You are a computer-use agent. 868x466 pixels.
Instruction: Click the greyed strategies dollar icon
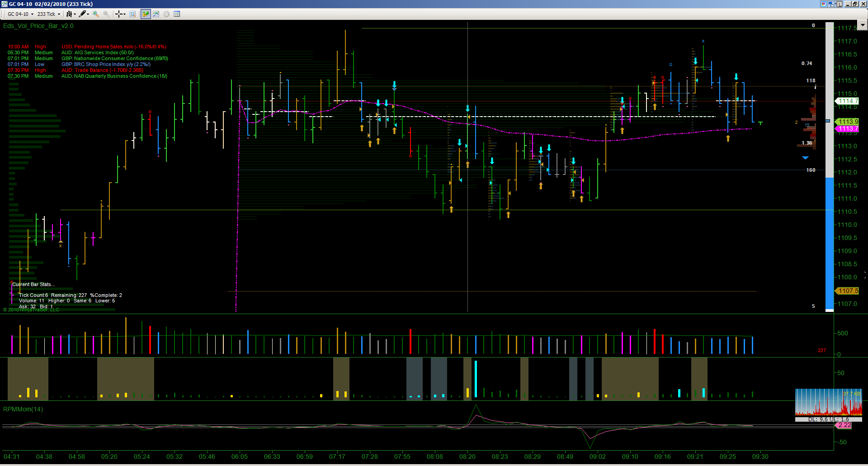[166, 14]
